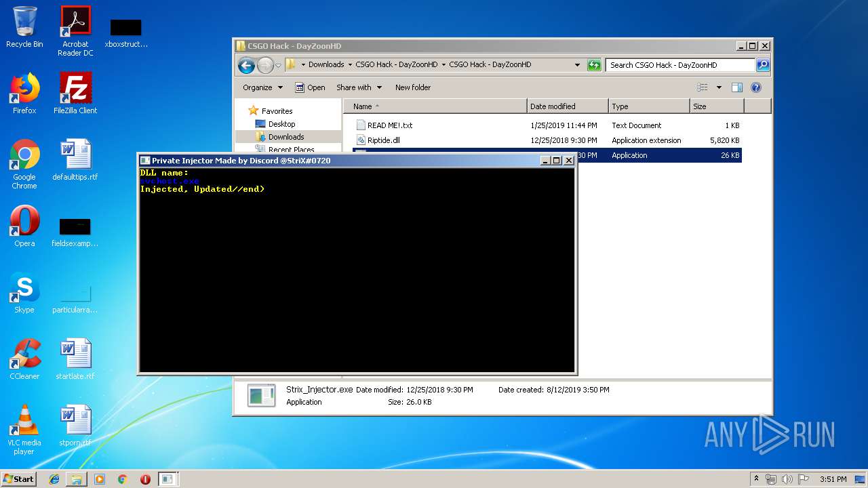Screen dimensions: 868x488
Task: Open Skype desktop shortcut
Action: coord(24,293)
